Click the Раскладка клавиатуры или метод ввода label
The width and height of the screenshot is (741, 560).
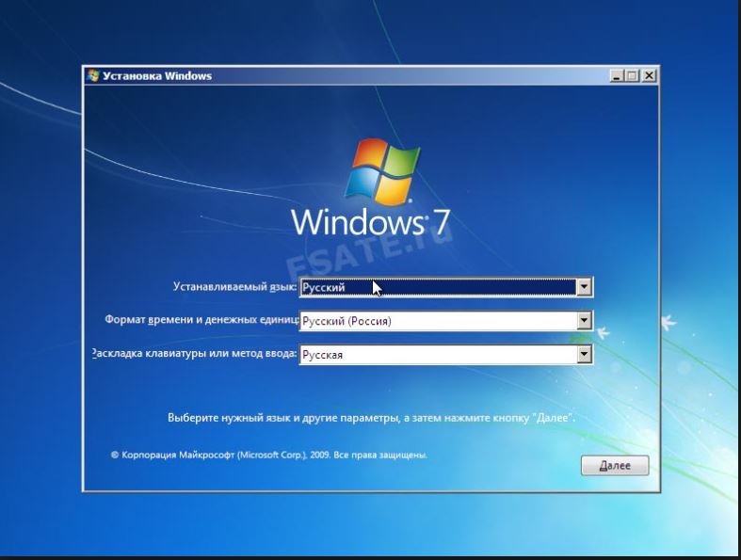click(194, 354)
